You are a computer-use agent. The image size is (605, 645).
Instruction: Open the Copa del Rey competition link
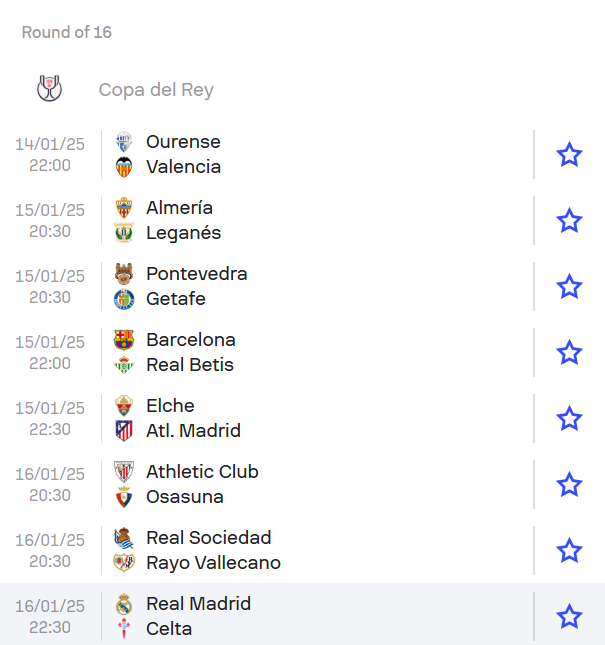[156, 90]
